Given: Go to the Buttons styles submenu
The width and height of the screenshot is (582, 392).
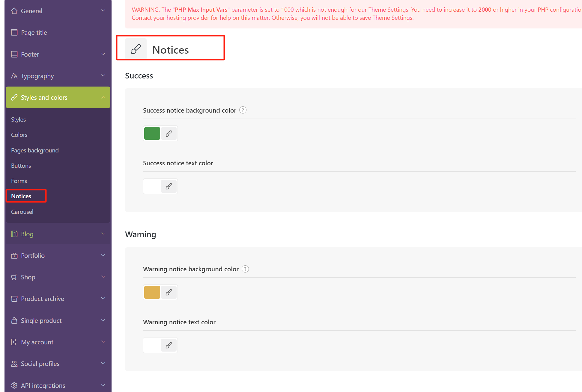Looking at the screenshot, I should point(21,166).
